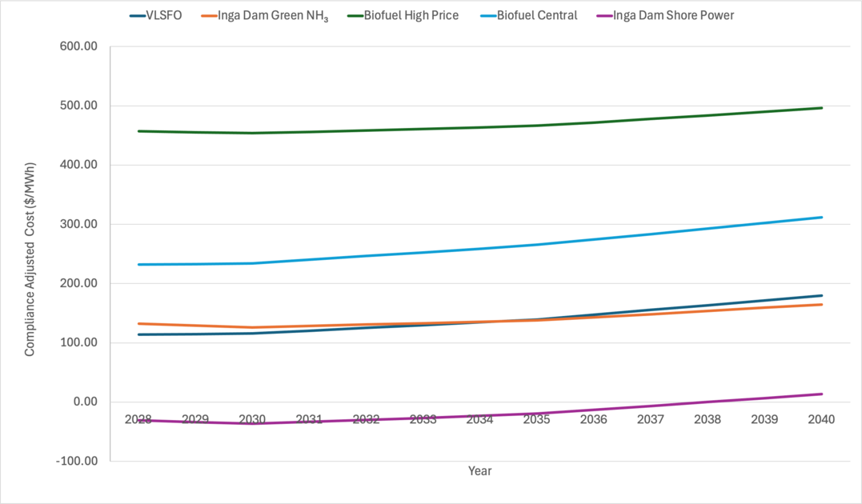The height and width of the screenshot is (504, 862).
Task: Click the dark blue VLSFO legend line marker
Action: point(138,16)
